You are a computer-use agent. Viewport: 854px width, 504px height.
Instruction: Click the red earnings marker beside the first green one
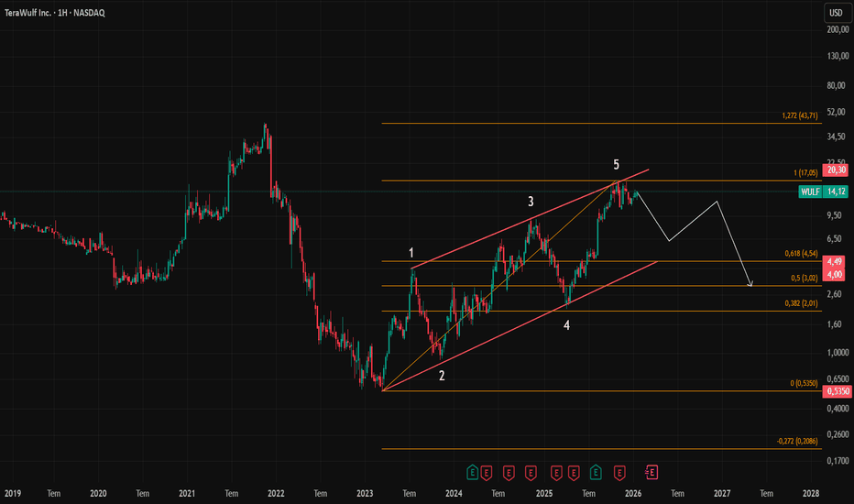click(487, 473)
